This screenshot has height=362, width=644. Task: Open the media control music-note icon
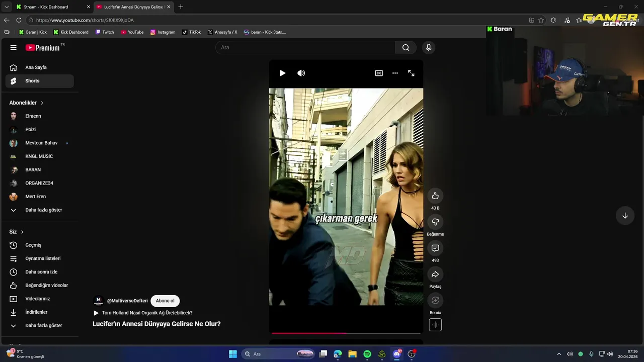pyautogui.click(x=567, y=20)
